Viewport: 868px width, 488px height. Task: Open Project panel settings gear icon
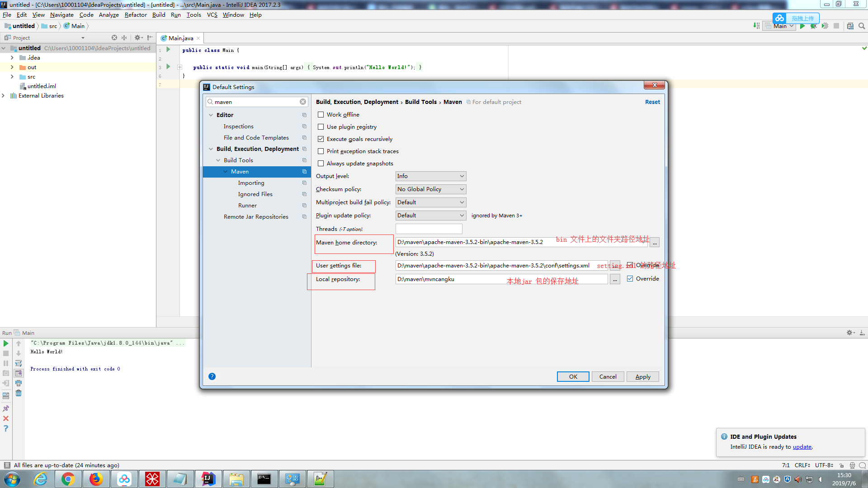click(137, 38)
